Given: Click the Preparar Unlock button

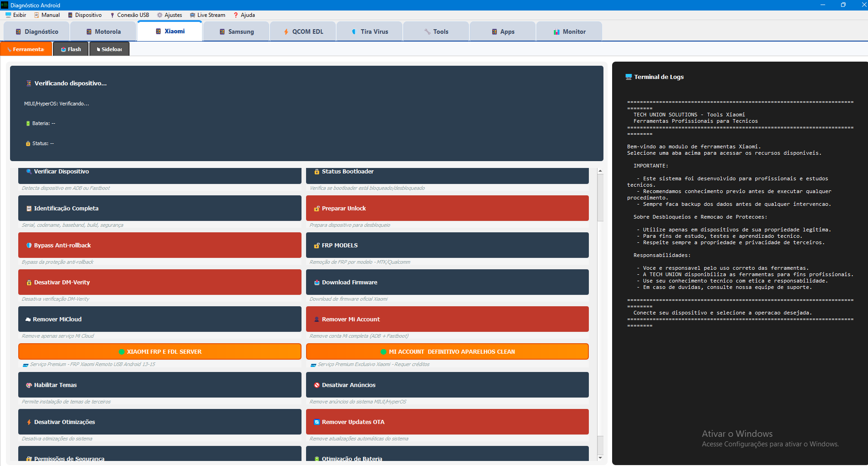Looking at the screenshot, I should point(447,208).
